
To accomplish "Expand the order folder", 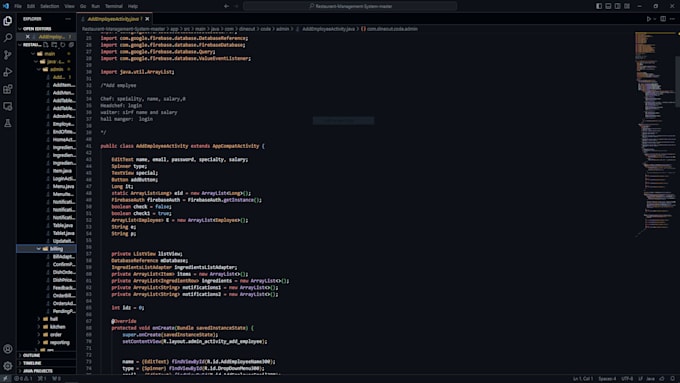I will pyautogui.click(x=47, y=335).
